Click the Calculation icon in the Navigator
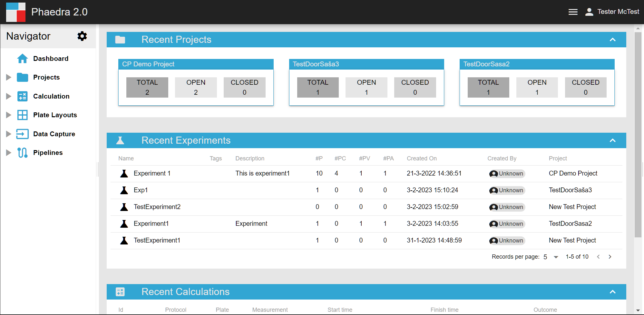Image resolution: width=644 pixels, height=315 pixels. coord(22,96)
